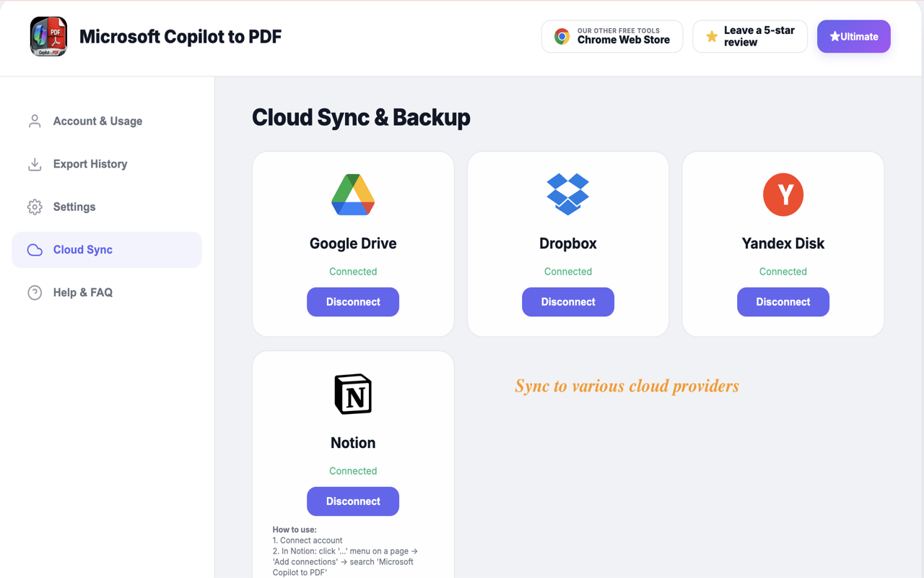This screenshot has height=578, width=924.
Task: Click the download icon beside Export History
Action: [35, 164]
